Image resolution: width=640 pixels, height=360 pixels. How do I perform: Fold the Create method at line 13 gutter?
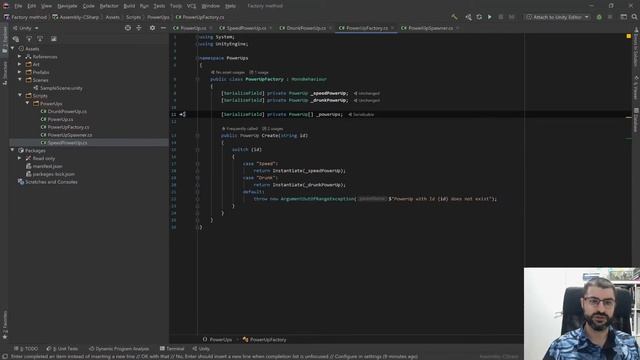(x=198, y=136)
